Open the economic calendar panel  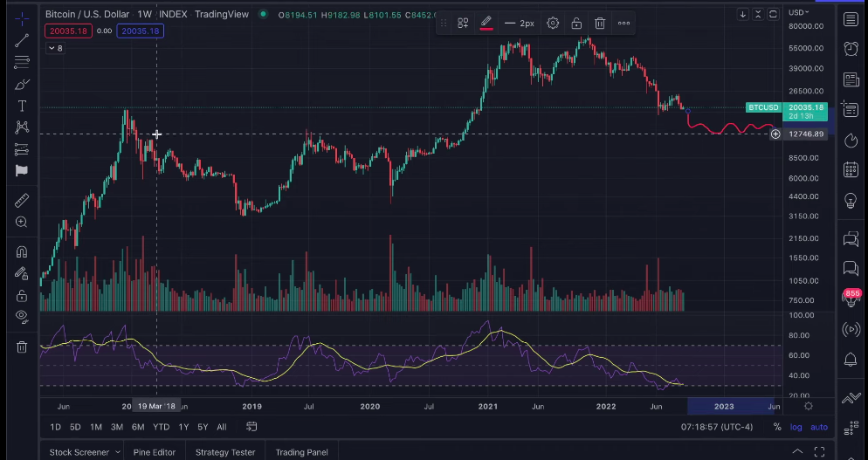[x=851, y=170]
